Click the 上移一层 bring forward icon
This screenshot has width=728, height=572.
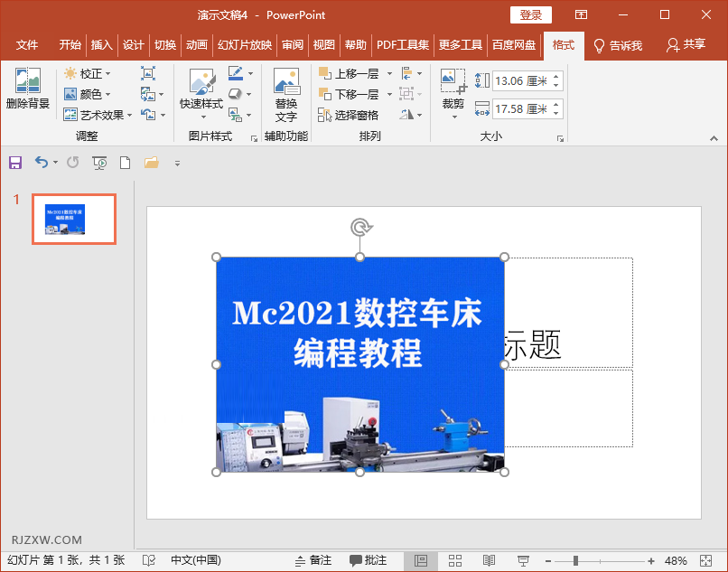point(349,72)
